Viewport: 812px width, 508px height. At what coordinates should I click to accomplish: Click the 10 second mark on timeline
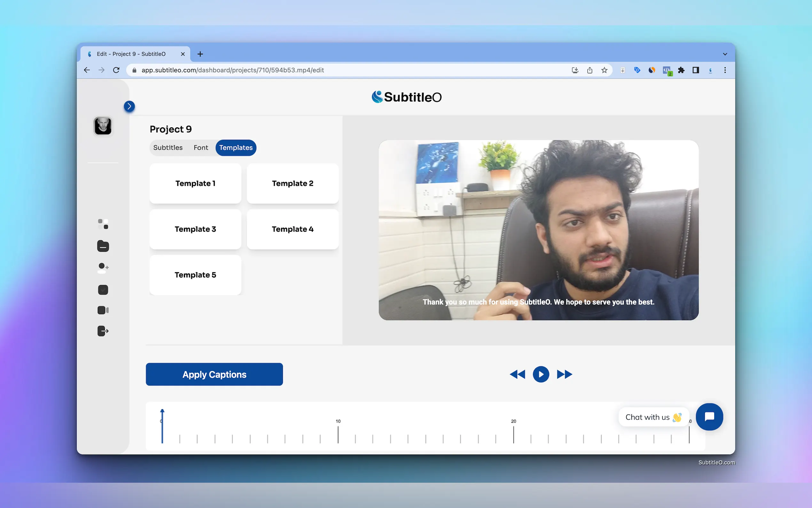(338, 433)
